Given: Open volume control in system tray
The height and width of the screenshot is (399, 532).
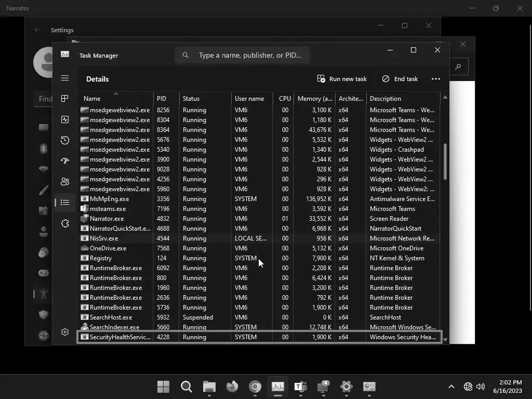Looking at the screenshot, I should tap(481, 387).
